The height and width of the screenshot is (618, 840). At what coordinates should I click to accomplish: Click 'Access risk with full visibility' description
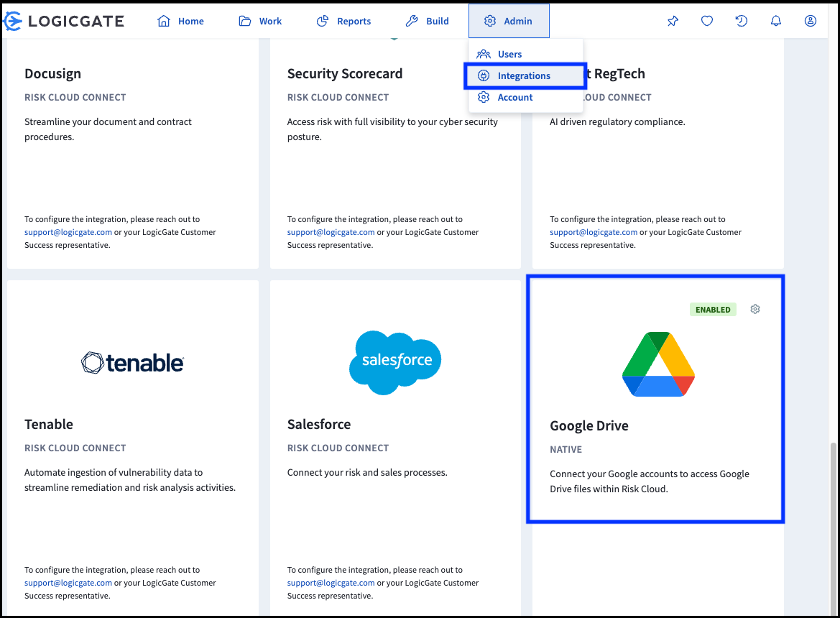click(x=392, y=129)
